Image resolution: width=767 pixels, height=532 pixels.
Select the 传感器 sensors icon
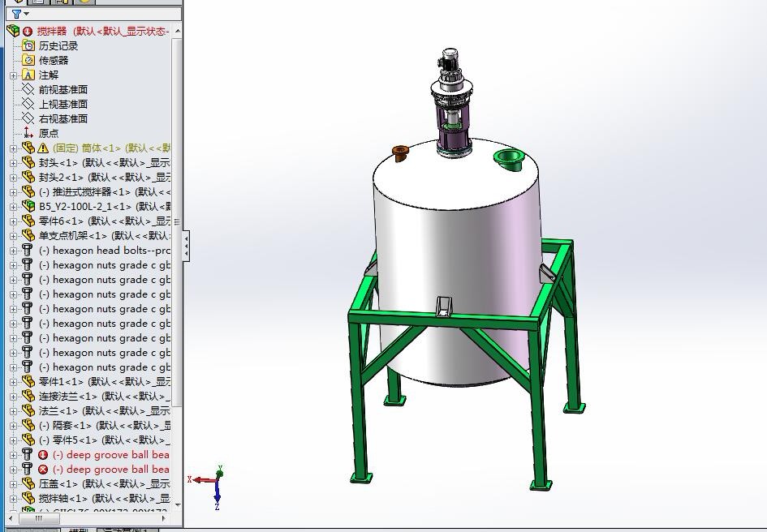(x=28, y=61)
